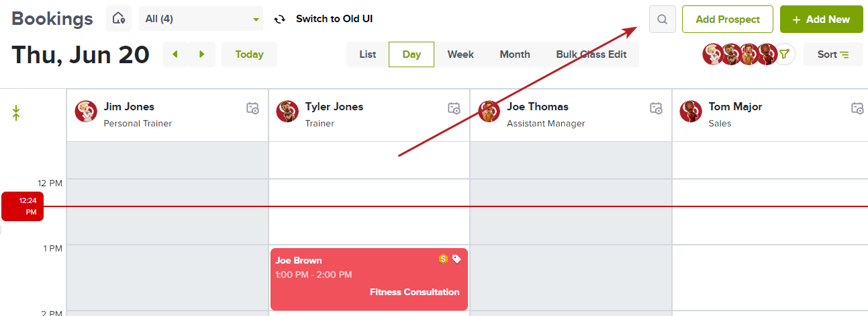This screenshot has width=868, height=316.
Task: Click the tag icon on Joe Brown booking
Action: pos(456,259)
